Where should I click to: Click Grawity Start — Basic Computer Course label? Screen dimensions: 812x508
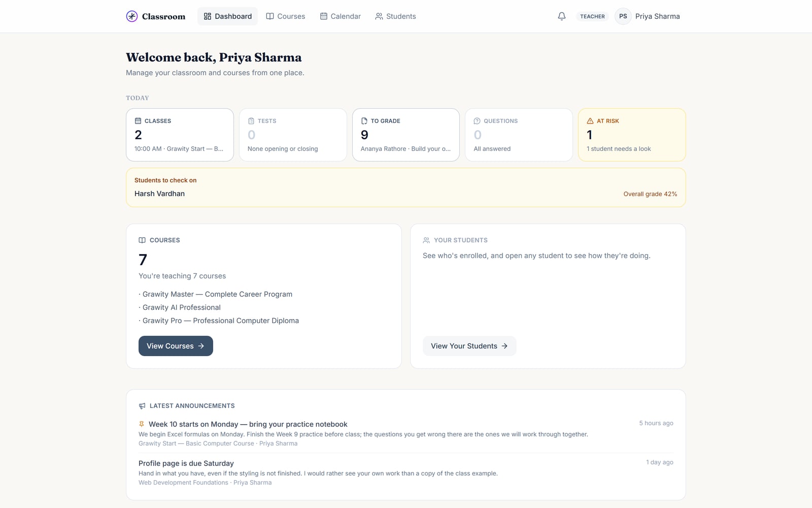[196, 443]
